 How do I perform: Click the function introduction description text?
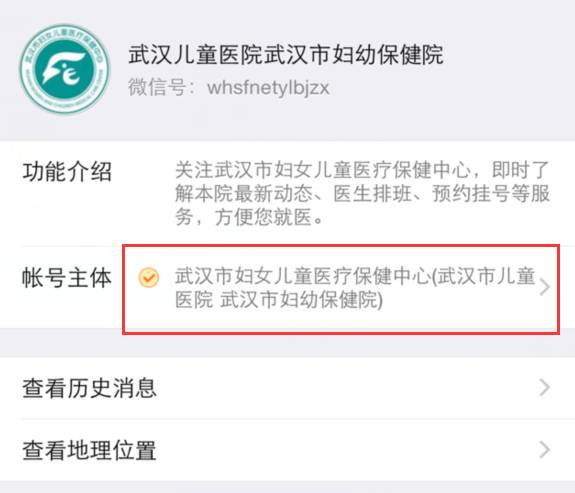[x=362, y=193]
